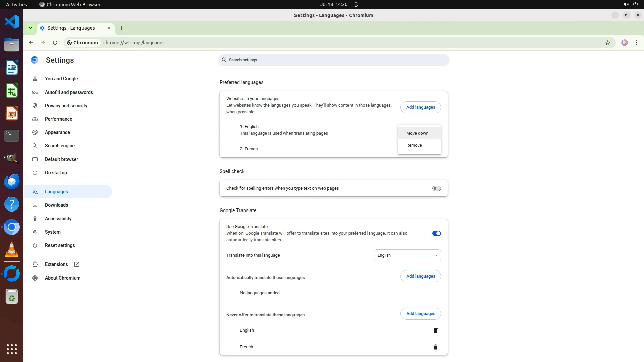This screenshot has width=644, height=362.
Task: Delete English from never-translate list
Action: pos(435,330)
